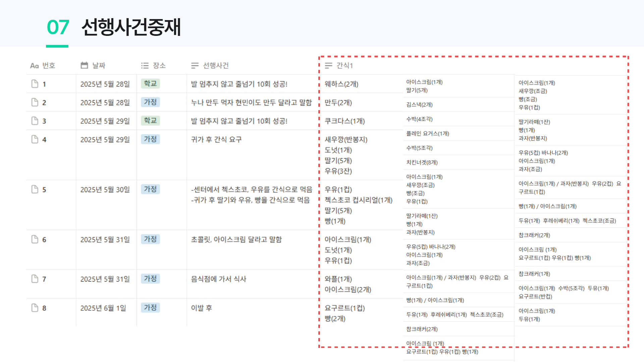Click the page icon in row 6

point(35,239)
